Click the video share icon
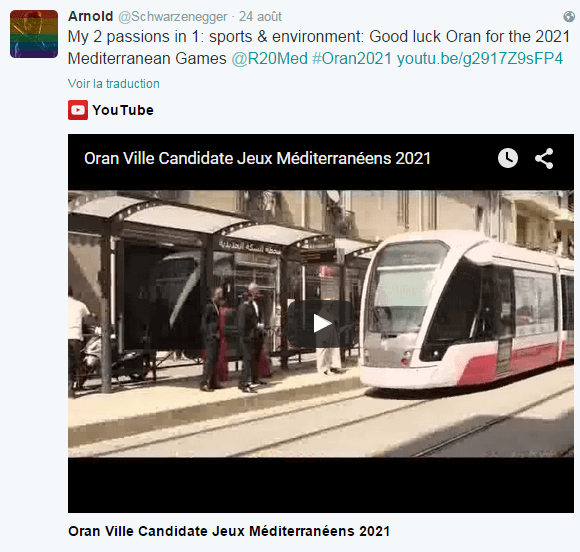The height and width of the screenshot is (552, 580). (x=544, y=158)
